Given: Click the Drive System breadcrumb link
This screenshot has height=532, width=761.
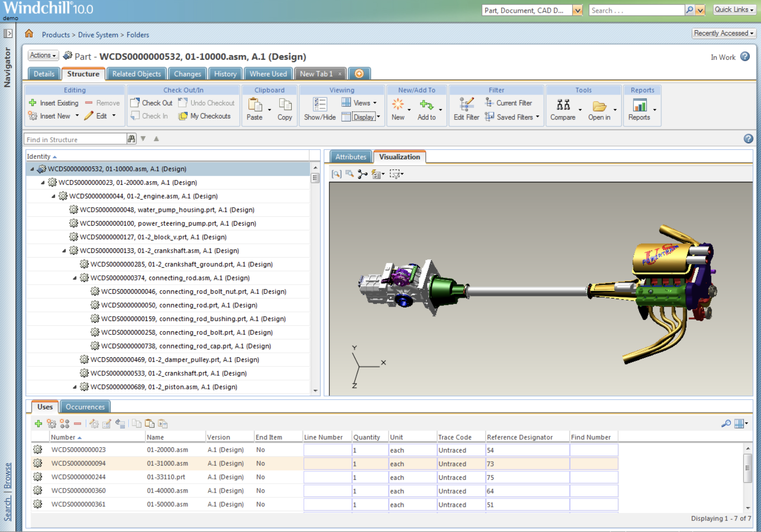Looking at the screenshot, I should 98,35.
